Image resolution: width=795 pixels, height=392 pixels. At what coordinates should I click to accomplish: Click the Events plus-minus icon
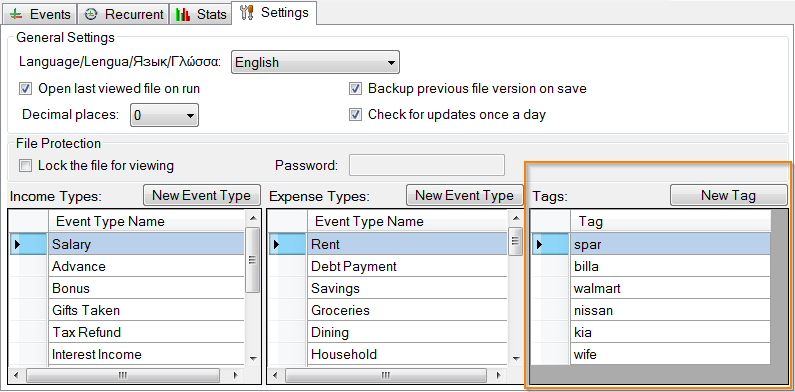(x=16, y=14)
